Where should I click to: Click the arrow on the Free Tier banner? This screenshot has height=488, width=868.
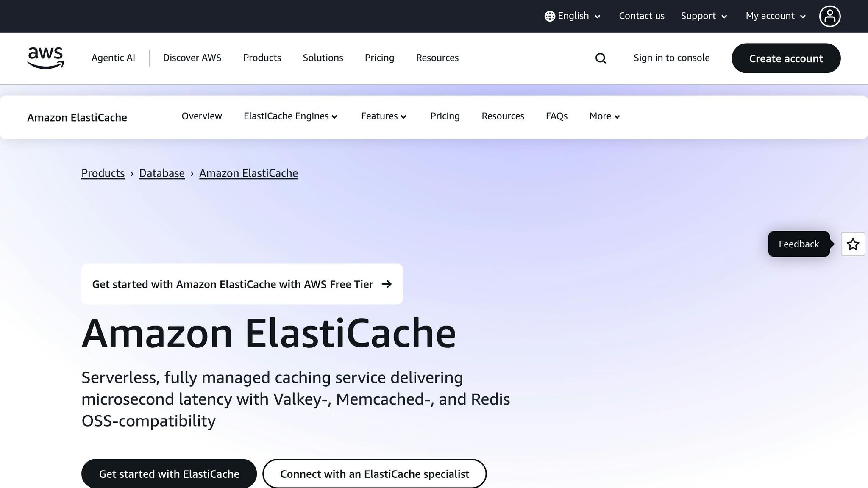(387, 284)
